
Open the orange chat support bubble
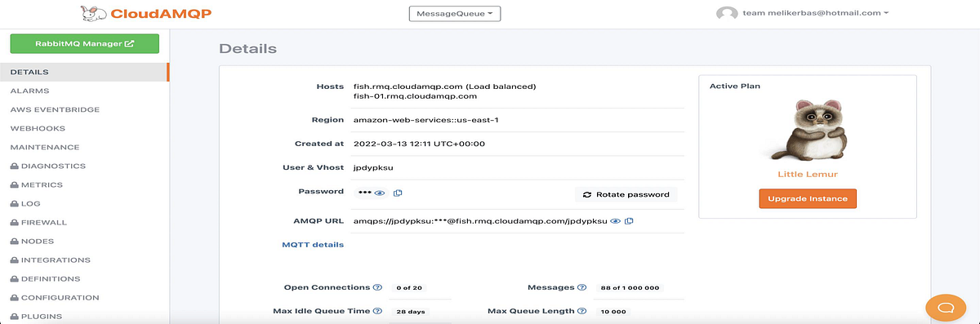point(946,307)
